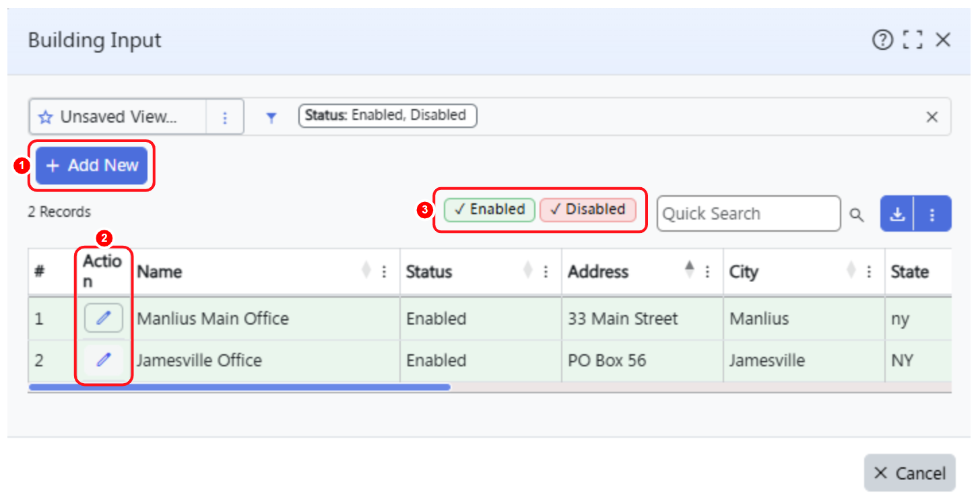The height and width of the screenshot is (501, 980).
Task: Click the Add New button
Action: click(x=92, y=166)
